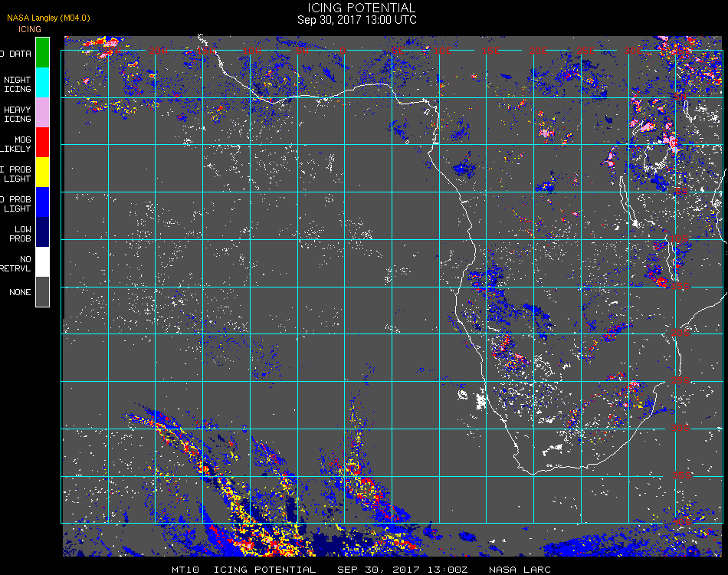Click the MT10 ICING POTENTIAL footer caption
728x575 pixels.
[244, 570]
